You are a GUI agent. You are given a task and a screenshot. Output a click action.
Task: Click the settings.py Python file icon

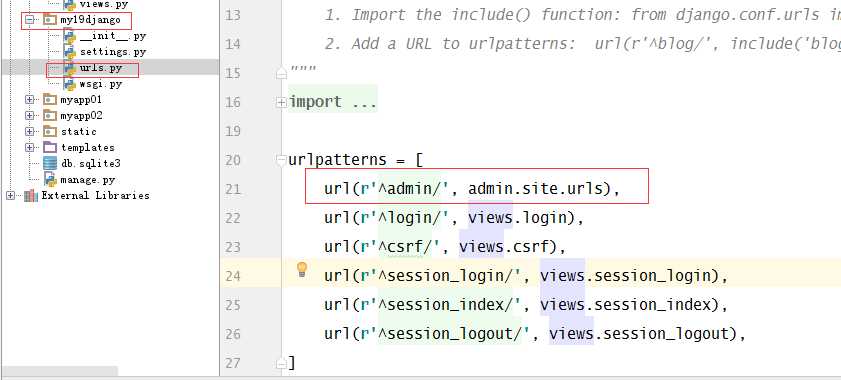point(69,52)
